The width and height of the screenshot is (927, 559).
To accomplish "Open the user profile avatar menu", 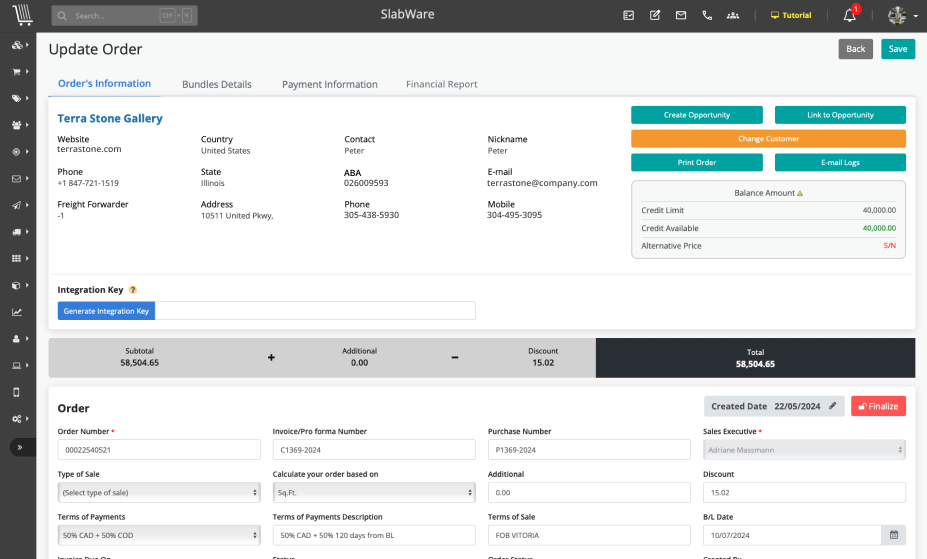I will pos(901,16).
